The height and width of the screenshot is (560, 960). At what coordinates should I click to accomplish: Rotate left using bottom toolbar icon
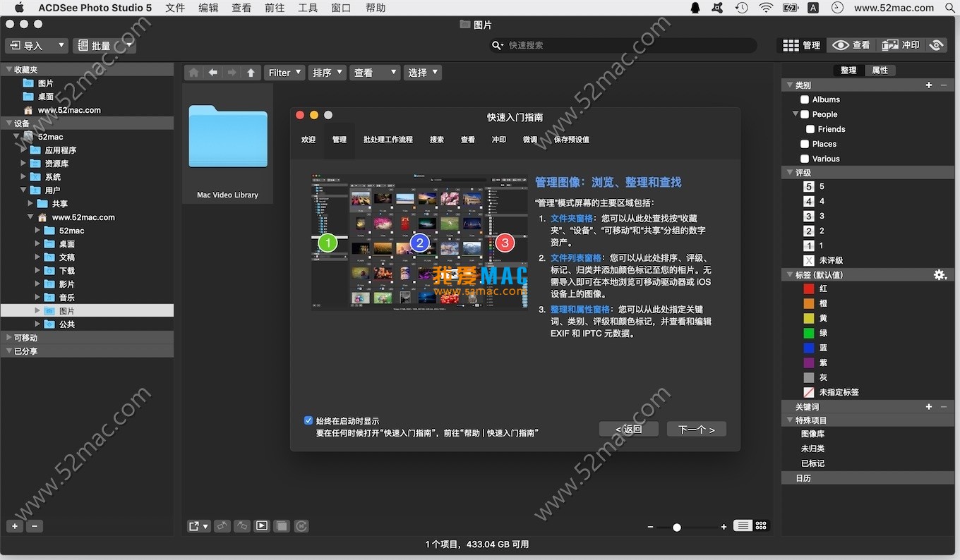click(x=222, y=526)
